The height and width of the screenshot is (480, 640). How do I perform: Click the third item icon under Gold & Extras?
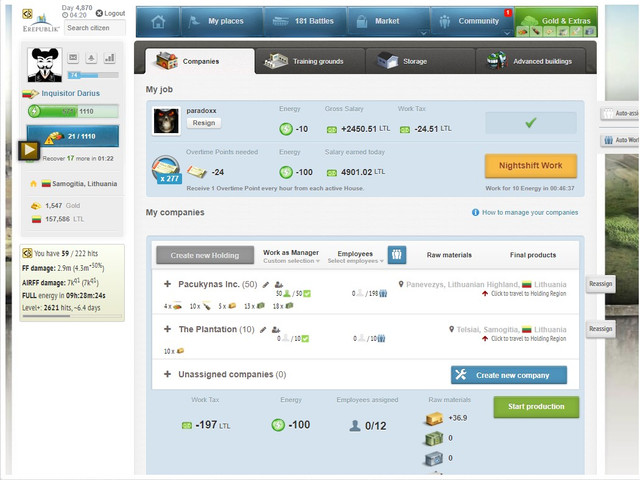click(x=549, y=31)
